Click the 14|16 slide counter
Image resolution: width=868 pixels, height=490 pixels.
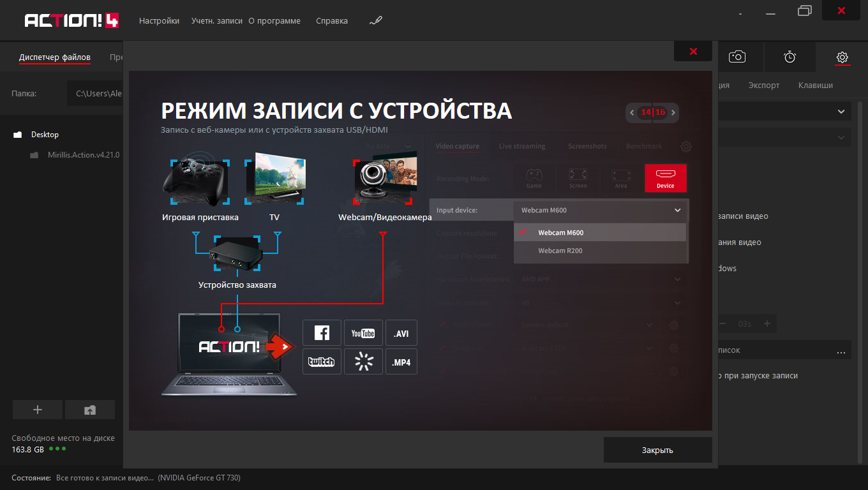[x=653, y=112]
